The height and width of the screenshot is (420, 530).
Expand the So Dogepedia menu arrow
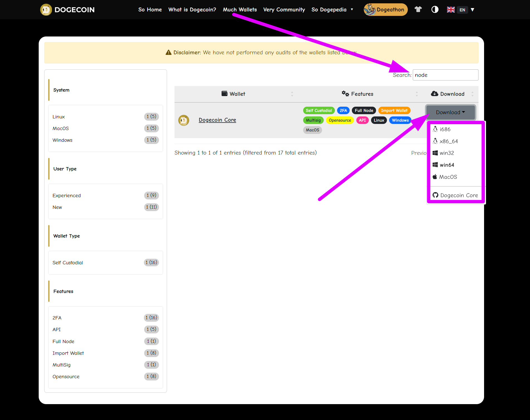tap(352, 9)
